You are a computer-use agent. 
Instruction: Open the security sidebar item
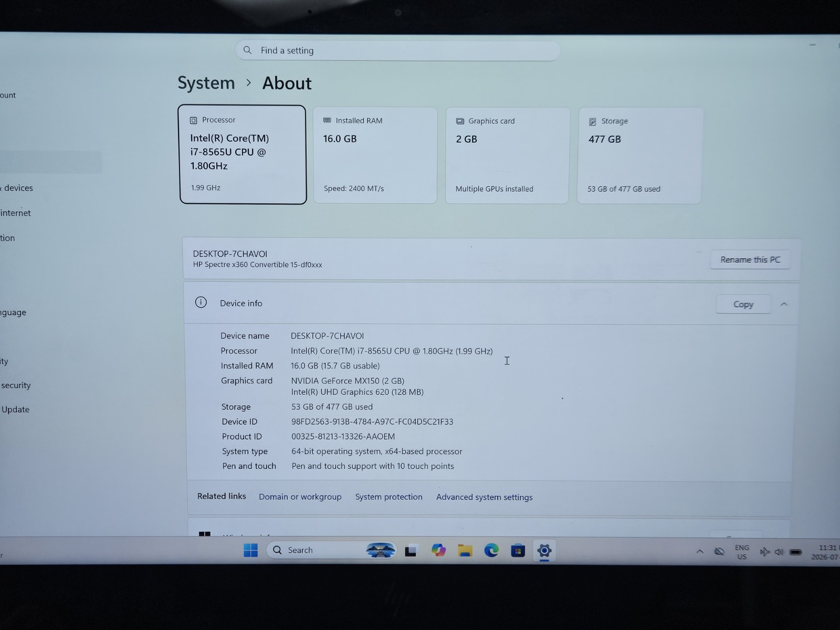pyautogui.click(x=16, y=385)
